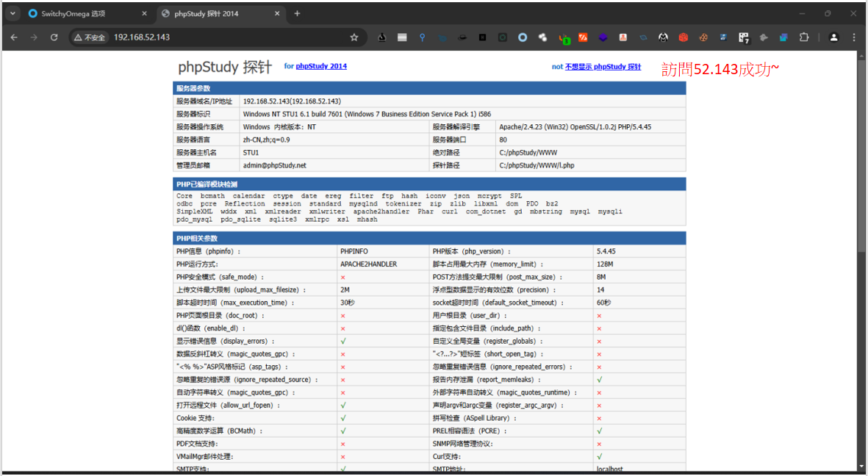Click the 不安全 site security chip

pyautogui.click(x=90, y=37)
